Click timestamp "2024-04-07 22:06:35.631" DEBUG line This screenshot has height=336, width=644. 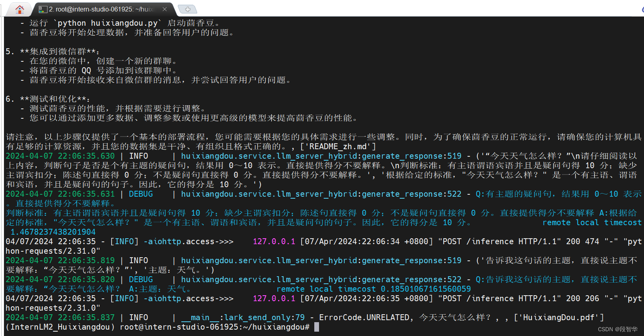pos(60,194)
